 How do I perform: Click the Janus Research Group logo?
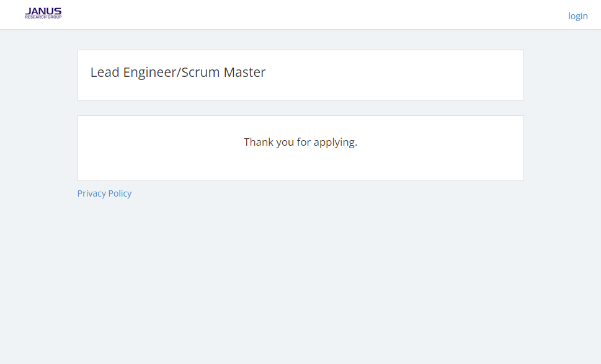pyautogui.click(x=43, y=13)
